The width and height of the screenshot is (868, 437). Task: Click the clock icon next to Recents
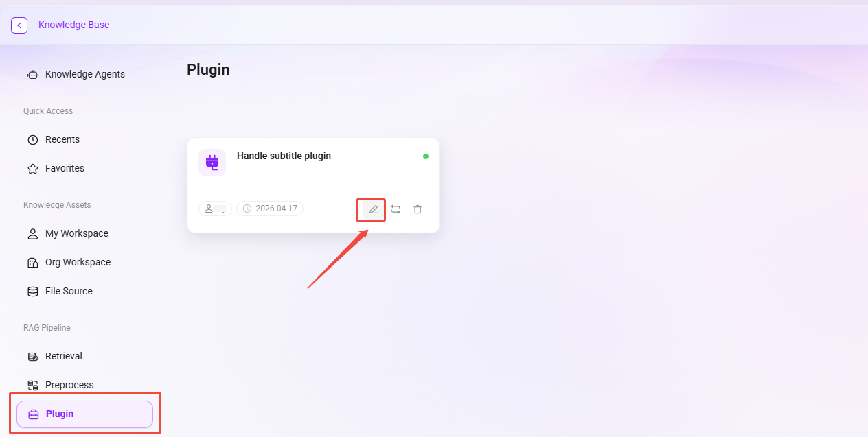point(32,140)
